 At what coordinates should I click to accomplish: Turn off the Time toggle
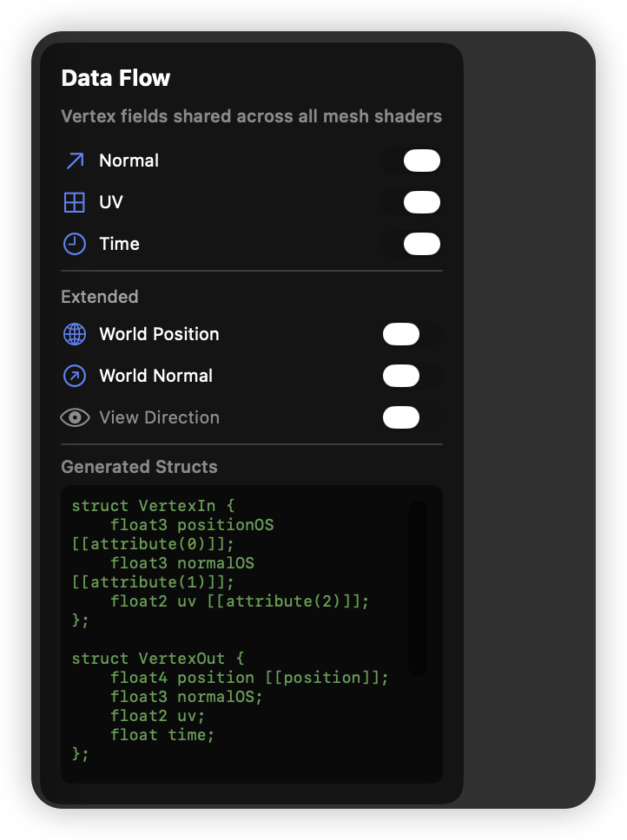point(420,244)
